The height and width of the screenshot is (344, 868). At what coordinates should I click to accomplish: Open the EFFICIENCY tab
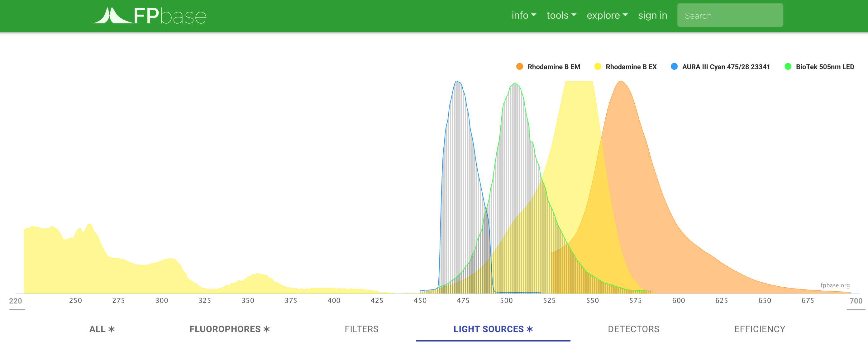(760, 329)
